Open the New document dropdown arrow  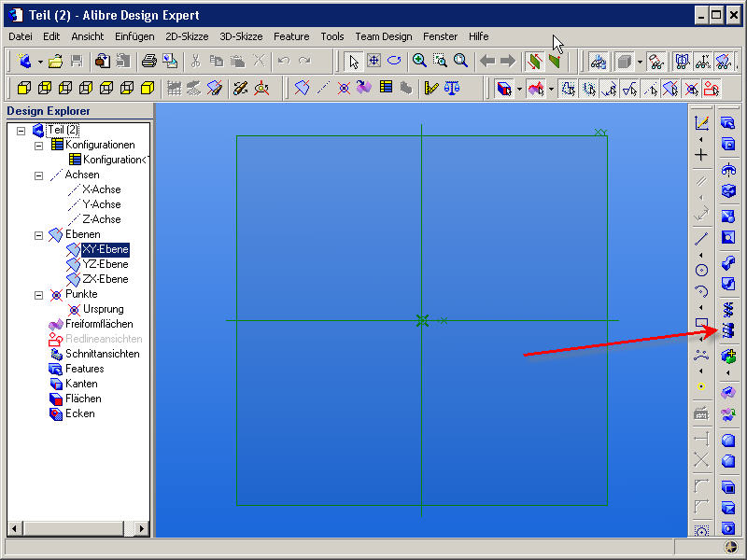pyautogui.click(x=40, y=62)
